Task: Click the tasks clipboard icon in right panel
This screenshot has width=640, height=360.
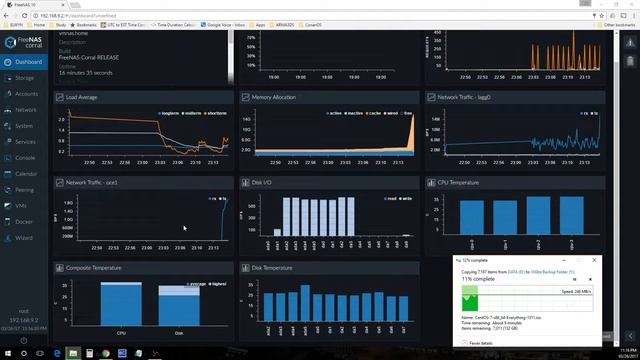Action: [630, 61]
